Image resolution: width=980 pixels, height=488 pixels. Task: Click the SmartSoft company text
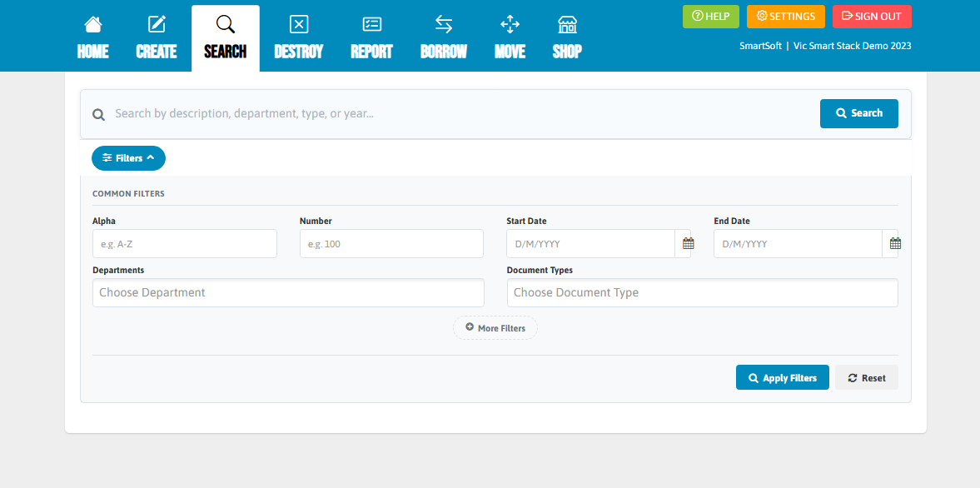click(761, 46)
